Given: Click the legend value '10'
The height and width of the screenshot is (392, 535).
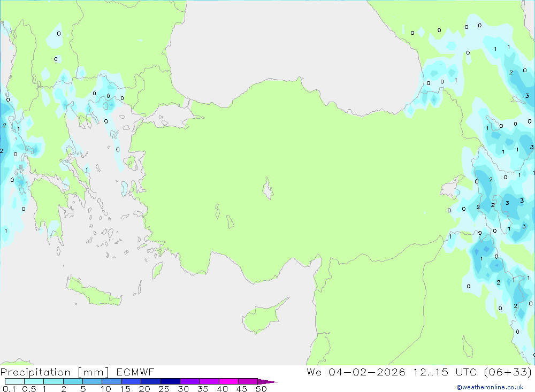Looking at the screenshot, I should 106,389.
